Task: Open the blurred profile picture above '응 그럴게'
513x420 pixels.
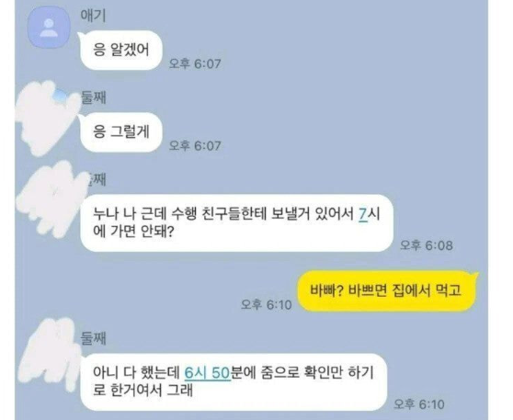Action: coord(47,118)
